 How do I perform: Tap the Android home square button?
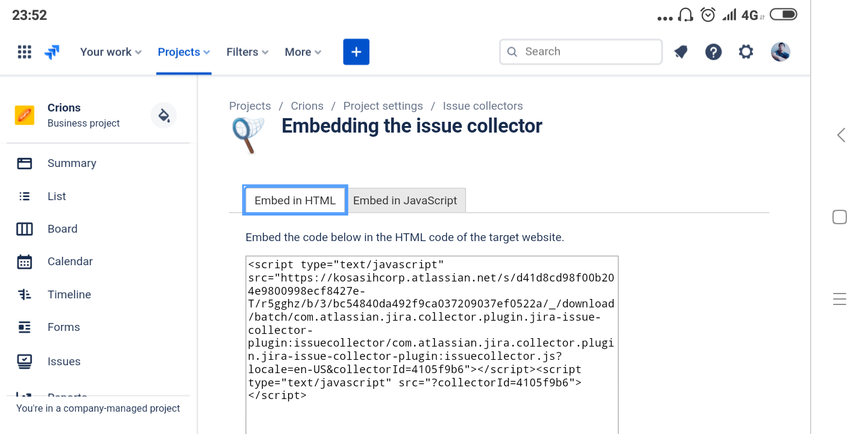(840, 217)
